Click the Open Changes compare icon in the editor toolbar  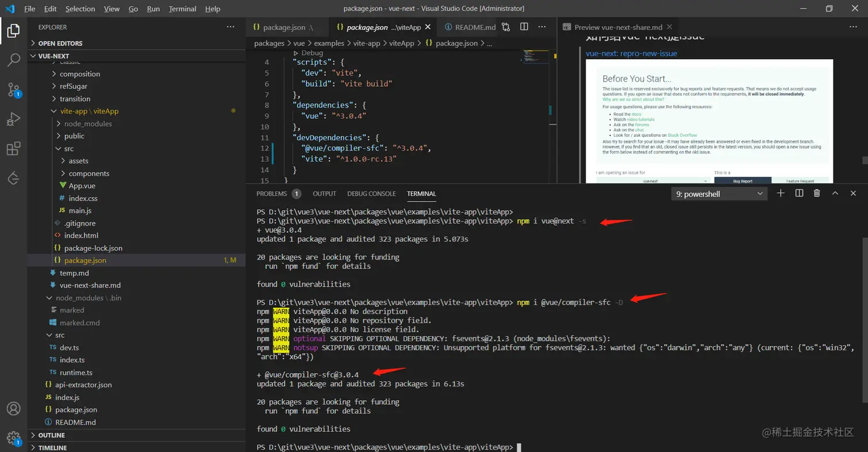(x=506, y=27)
